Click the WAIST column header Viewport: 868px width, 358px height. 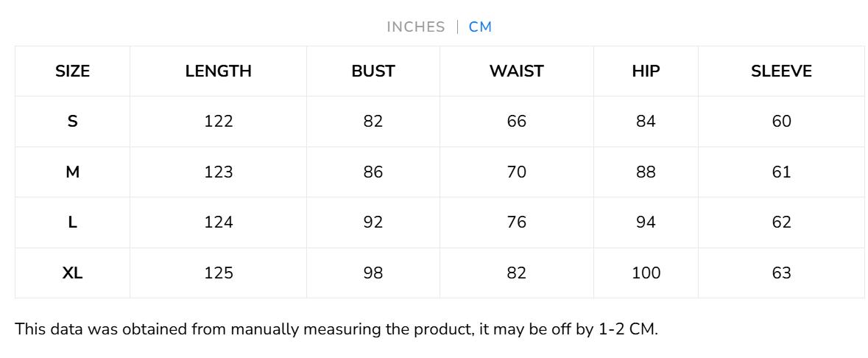516,71
